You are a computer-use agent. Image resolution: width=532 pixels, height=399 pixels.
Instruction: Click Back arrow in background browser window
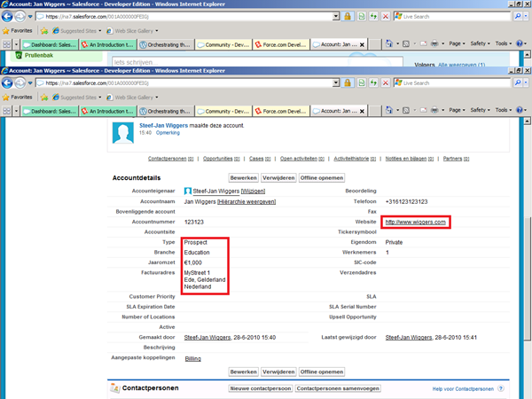(x=7, y=17)
